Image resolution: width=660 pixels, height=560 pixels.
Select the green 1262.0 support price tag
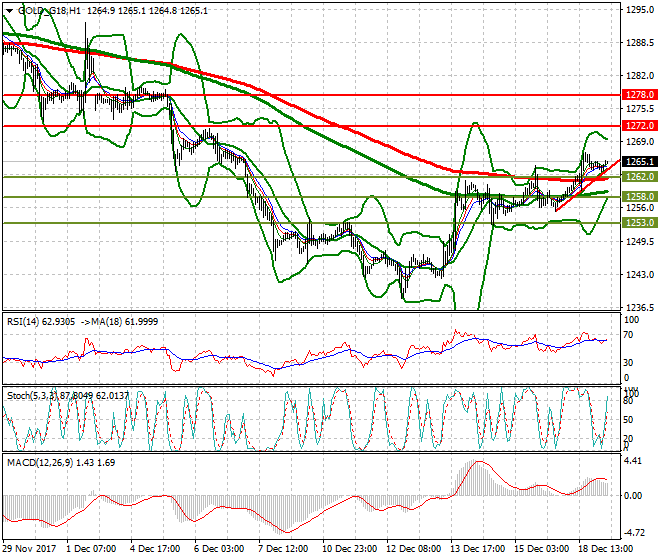click(x=638, y=176)
